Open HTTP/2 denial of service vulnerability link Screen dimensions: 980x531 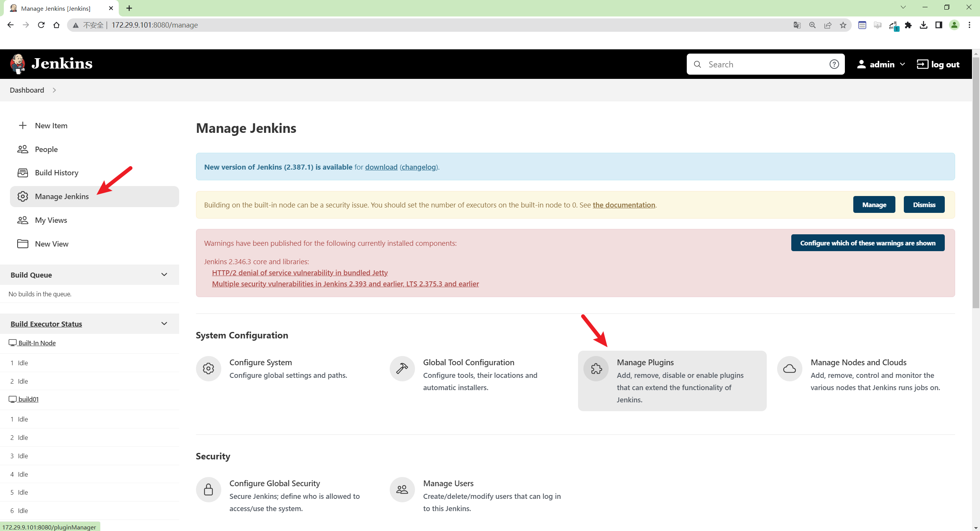tap(300, 273)
